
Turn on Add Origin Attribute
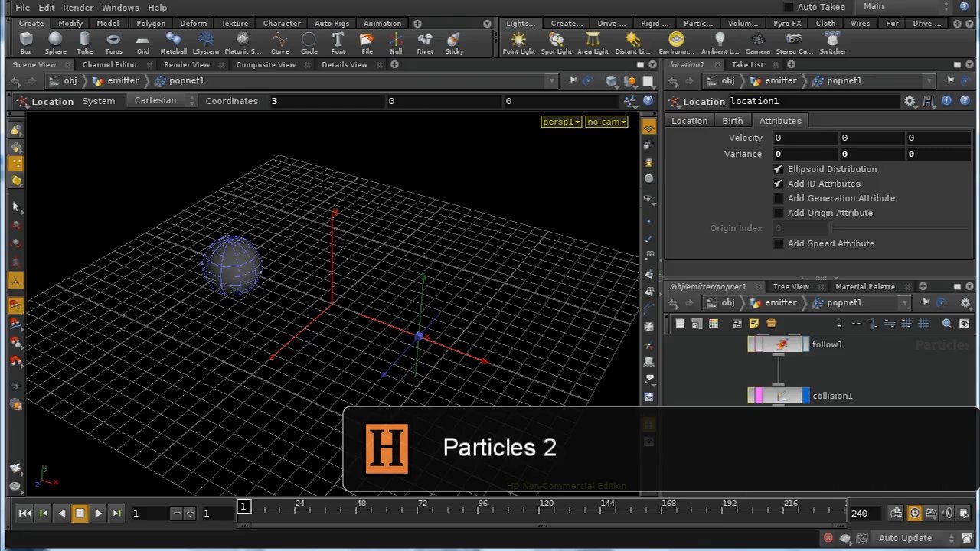[779, 213]
